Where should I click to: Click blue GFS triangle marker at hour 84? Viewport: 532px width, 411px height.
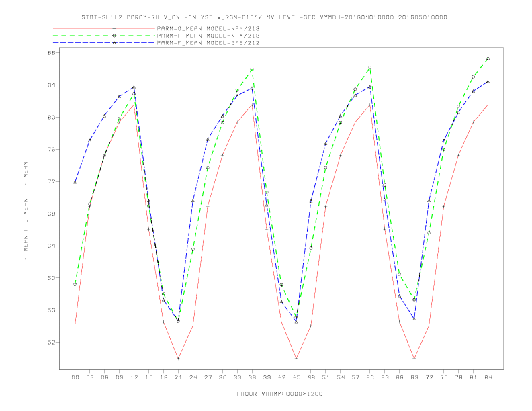click(x=488, y=81)
